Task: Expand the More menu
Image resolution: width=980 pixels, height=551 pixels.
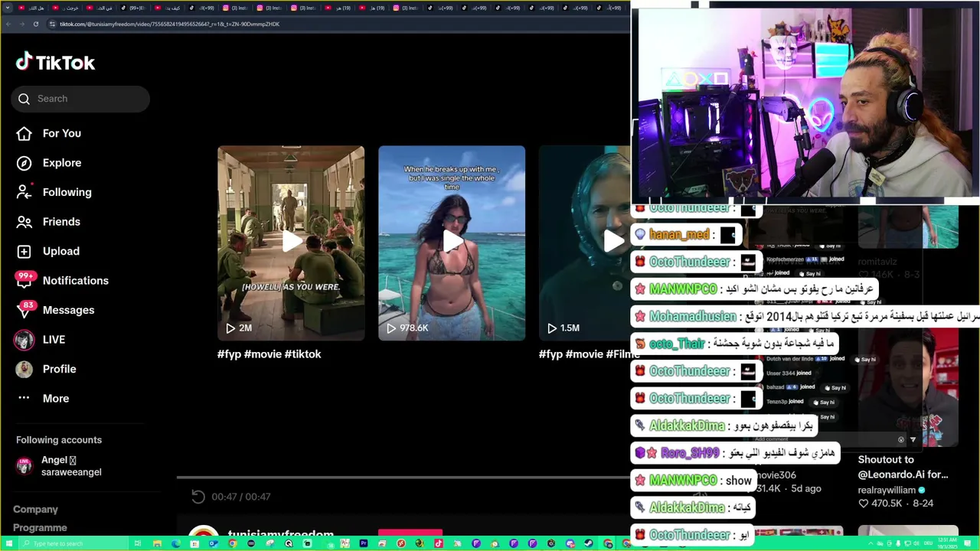Action: pyautogui.click(x=55, y=399)
